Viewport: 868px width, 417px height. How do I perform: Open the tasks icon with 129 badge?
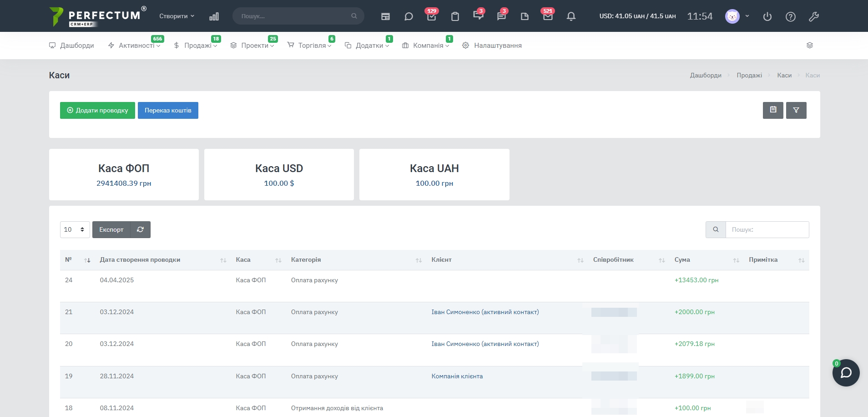[431, 16]
